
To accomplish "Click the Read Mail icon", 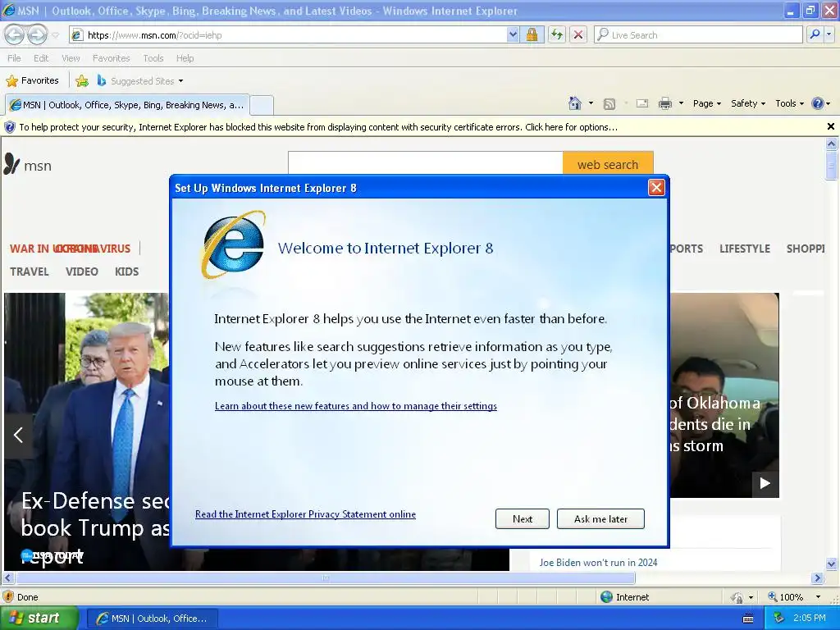I will tap(641, 104).
